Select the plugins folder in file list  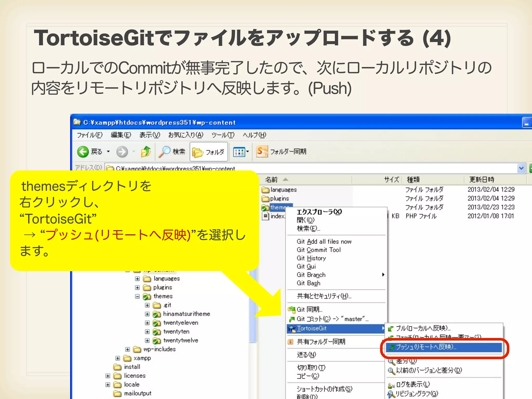coord(279,199)
